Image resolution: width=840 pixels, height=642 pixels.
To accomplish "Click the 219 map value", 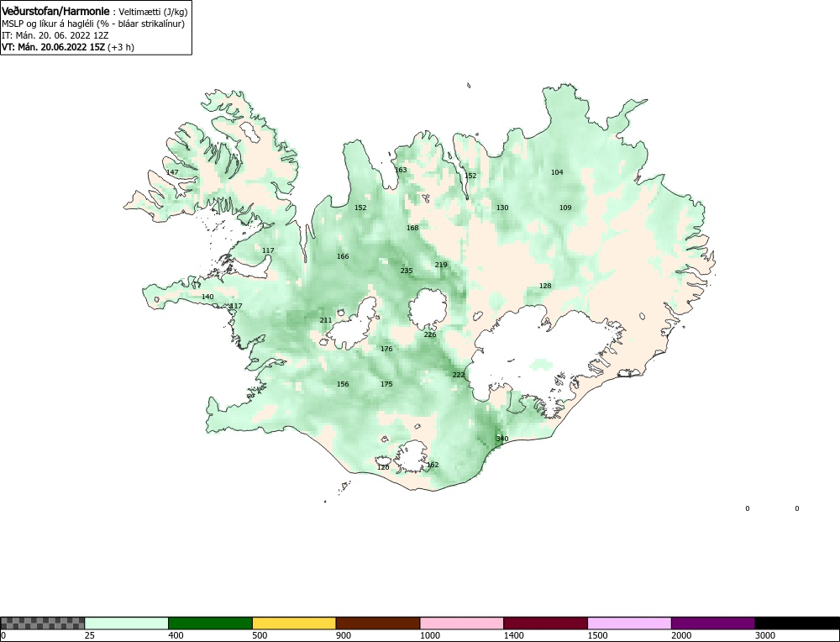I will [441, 265].
